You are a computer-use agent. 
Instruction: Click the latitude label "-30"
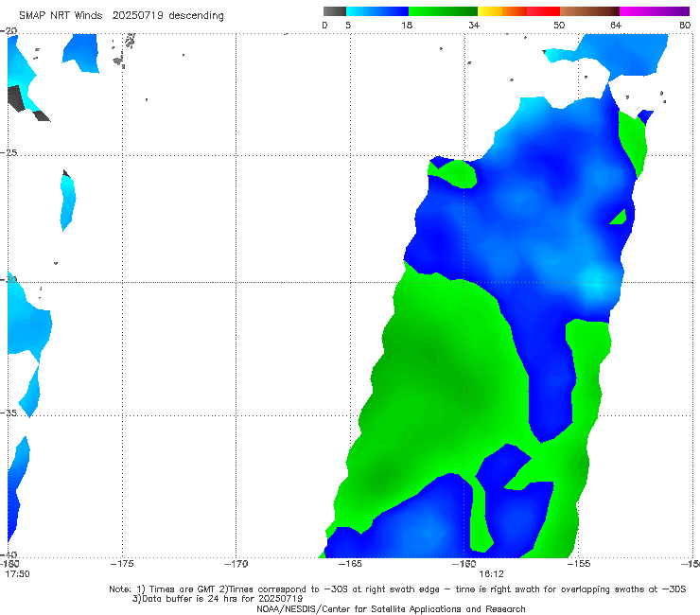tap(9, 279)
